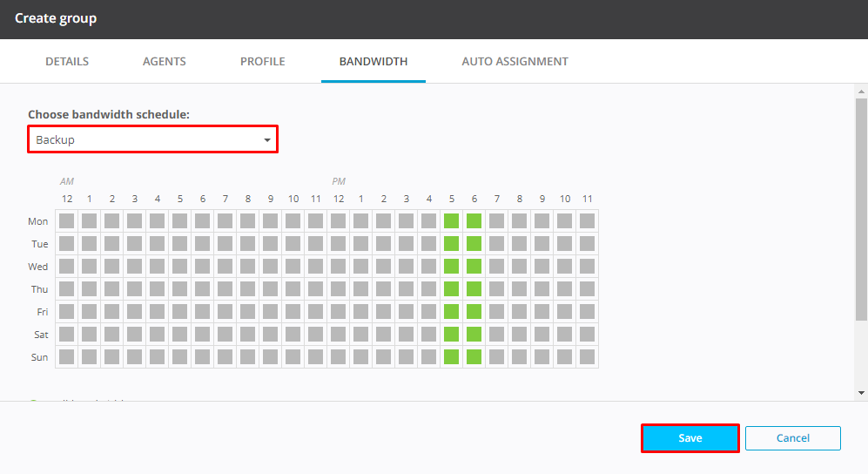Toggle Tuesday 12 PM gray cell
868x474 pixels.
338,244
